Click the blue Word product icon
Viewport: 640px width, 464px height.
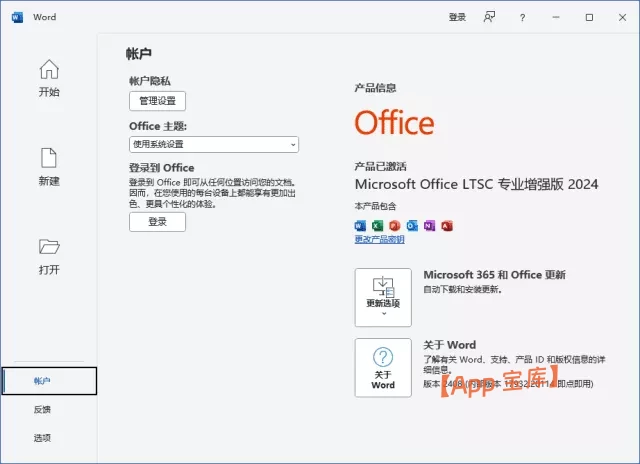pyautogui.click(x=360, y=226)
